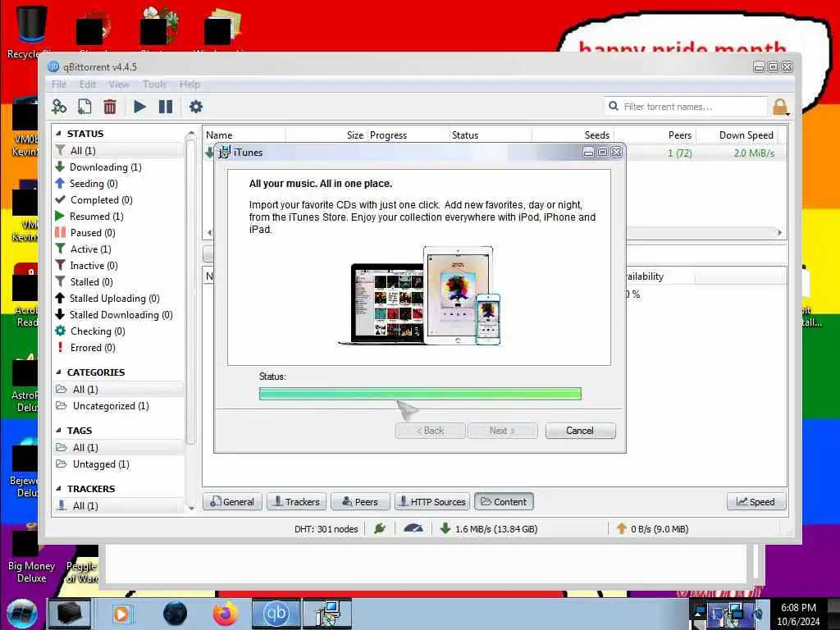
Task: Select the Seeding (0) filter
Action: pyautogui.click(x=118, y=183)
